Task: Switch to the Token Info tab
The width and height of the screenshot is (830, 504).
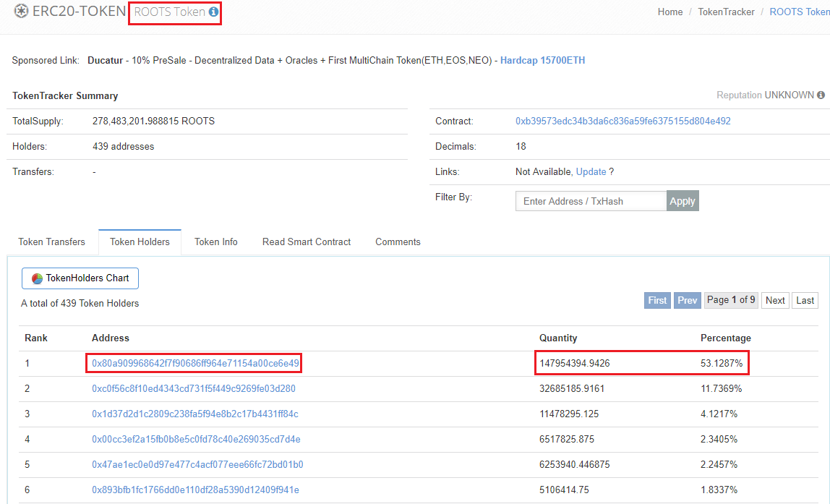Action: click(x=216, y=242)
